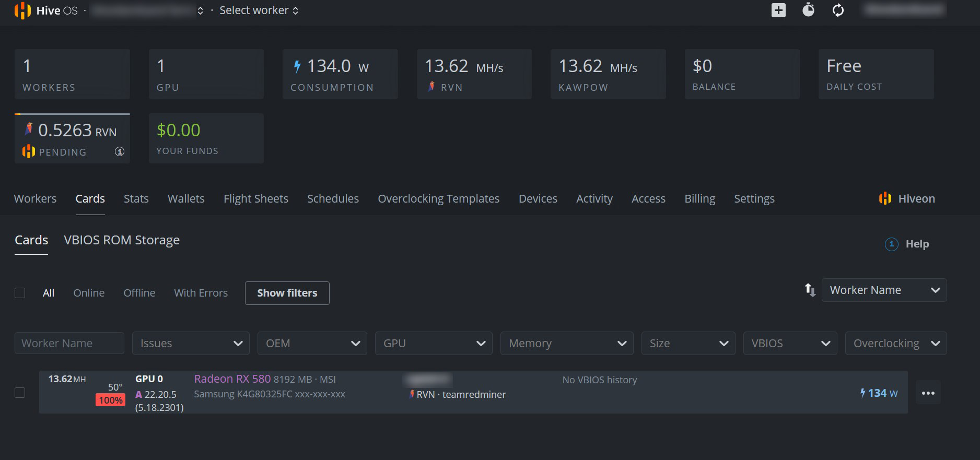Toggle sort direction arrows icon
The height and width of the screenshot is (460, 980).
pos(810,290)
